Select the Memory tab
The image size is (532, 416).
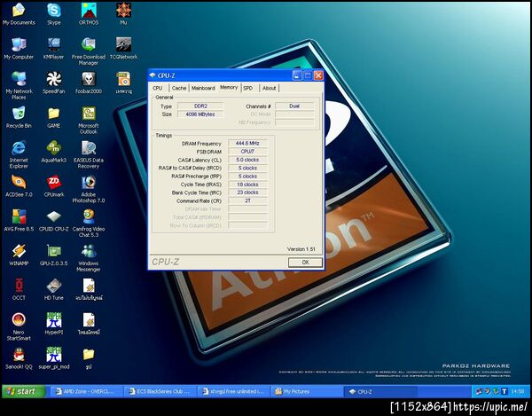(x=229, y=88)
